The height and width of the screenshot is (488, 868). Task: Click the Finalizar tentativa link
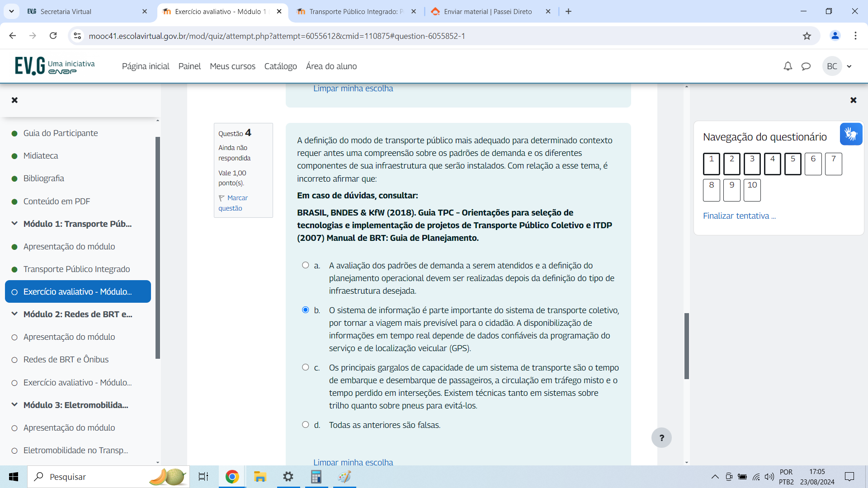pos(739,216)
